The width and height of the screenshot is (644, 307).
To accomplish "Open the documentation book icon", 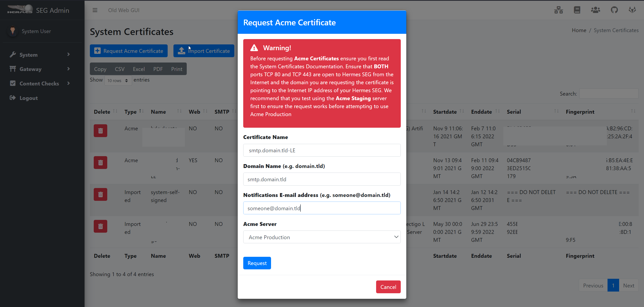I will point(577,10).
